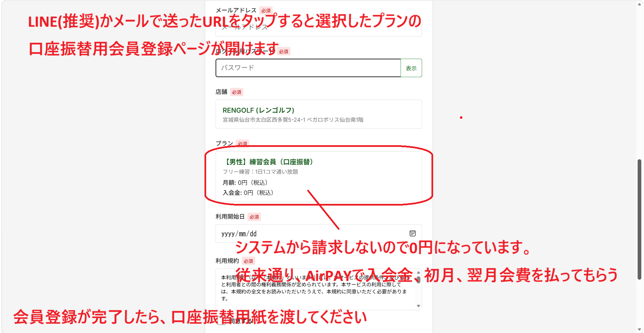Focus the パスワード input field

coord(308,68)
